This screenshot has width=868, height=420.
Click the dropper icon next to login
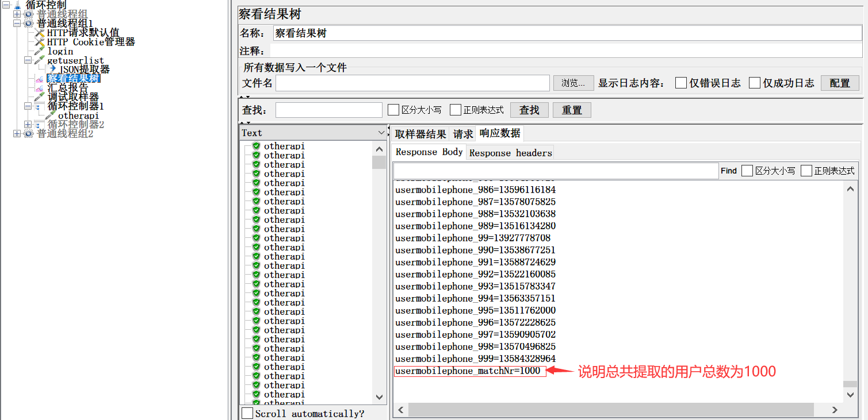[39, 51]
